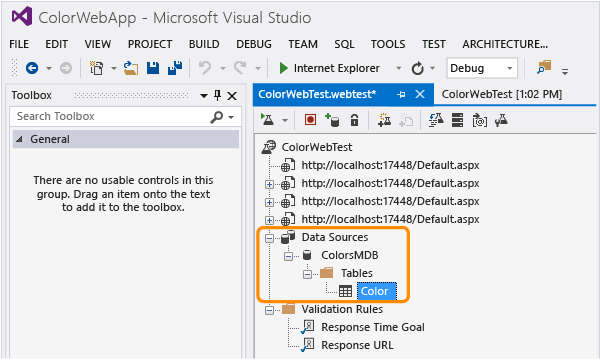Click the Add Data Source icon
Screen dimensions: 600x360
pos(332,120)
